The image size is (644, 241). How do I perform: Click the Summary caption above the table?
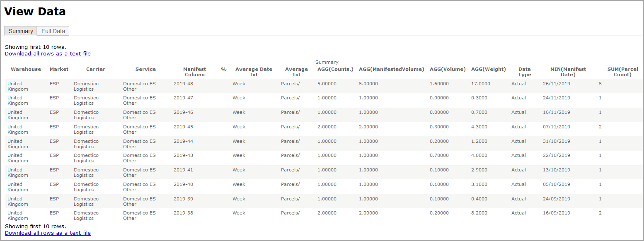pyautogui.click(x=327, y=62)
